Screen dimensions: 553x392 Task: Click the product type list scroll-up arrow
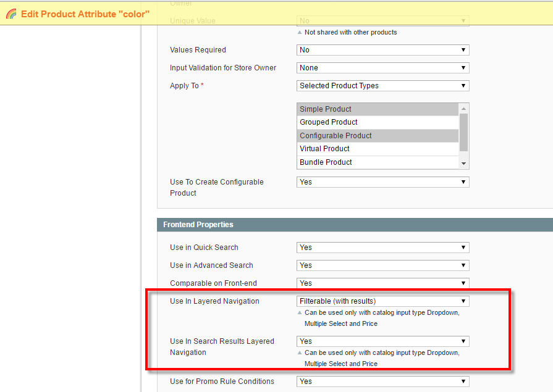click(463, 109)
